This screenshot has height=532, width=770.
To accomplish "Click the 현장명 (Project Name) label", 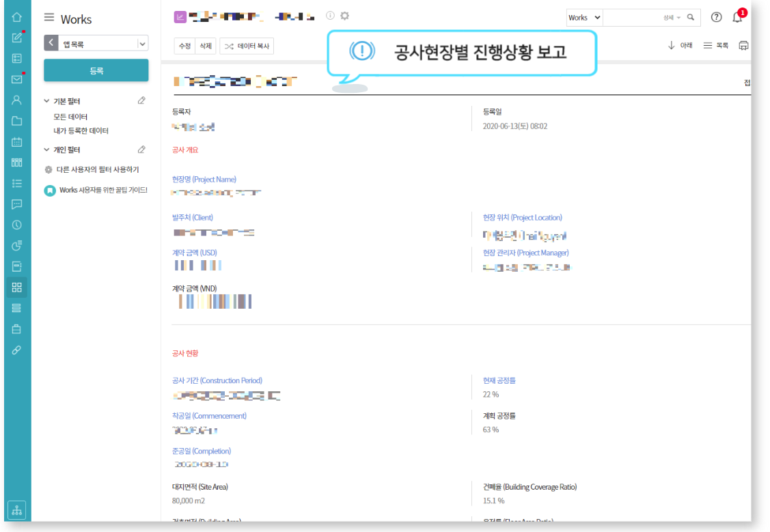I will point(204,179).
